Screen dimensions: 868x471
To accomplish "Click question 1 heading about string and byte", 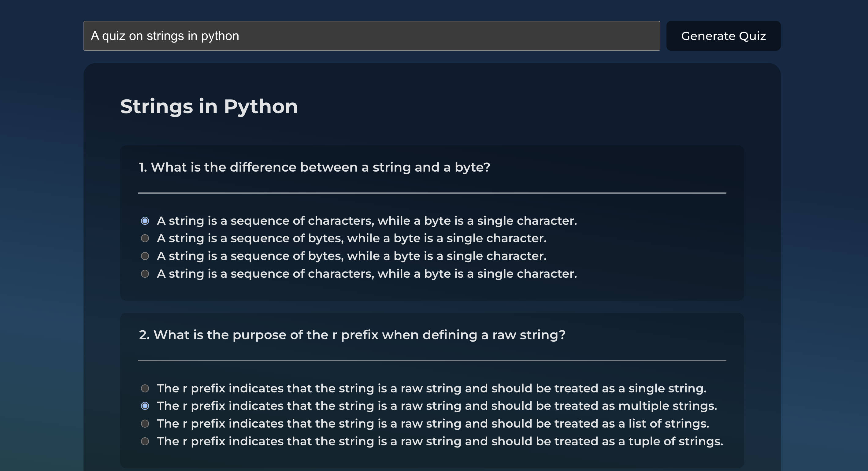I will pyautogui.click(x=314, y=167).
